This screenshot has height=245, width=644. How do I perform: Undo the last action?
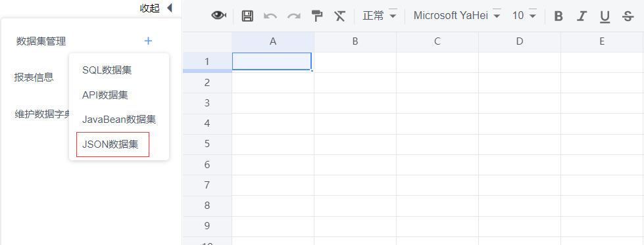[x=270, y=16]
